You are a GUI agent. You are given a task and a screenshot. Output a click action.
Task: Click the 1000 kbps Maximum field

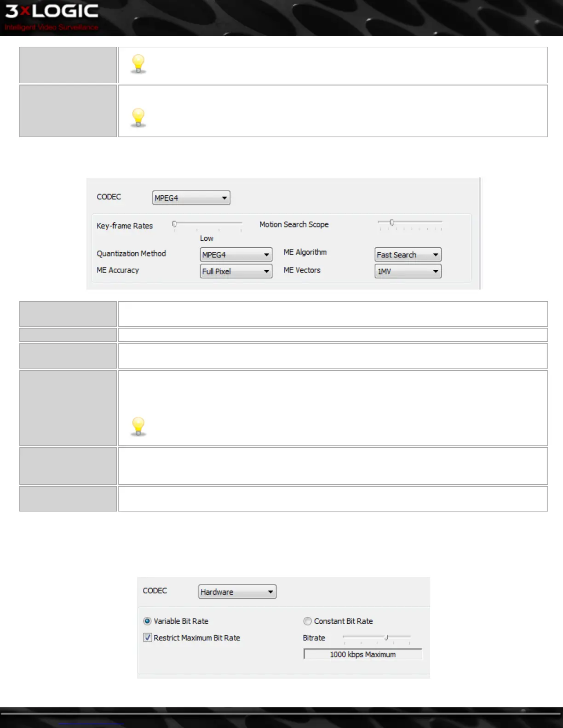(x=363, y=654)
